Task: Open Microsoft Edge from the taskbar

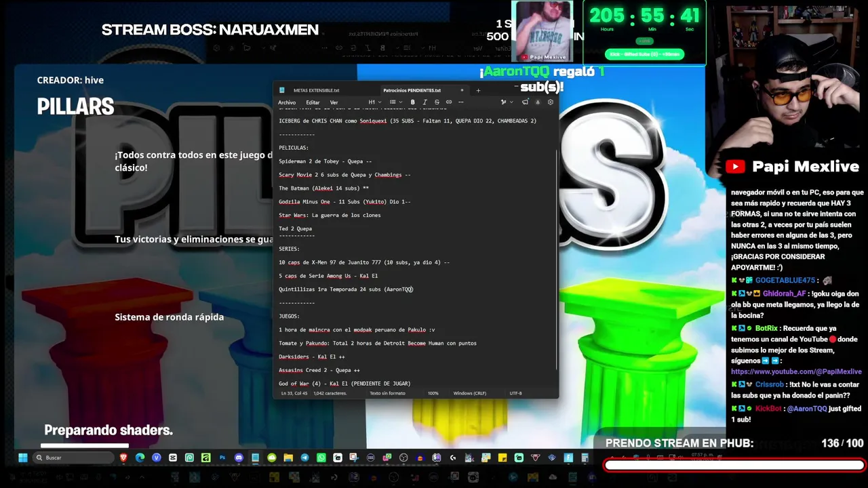Action: (140, 458)
